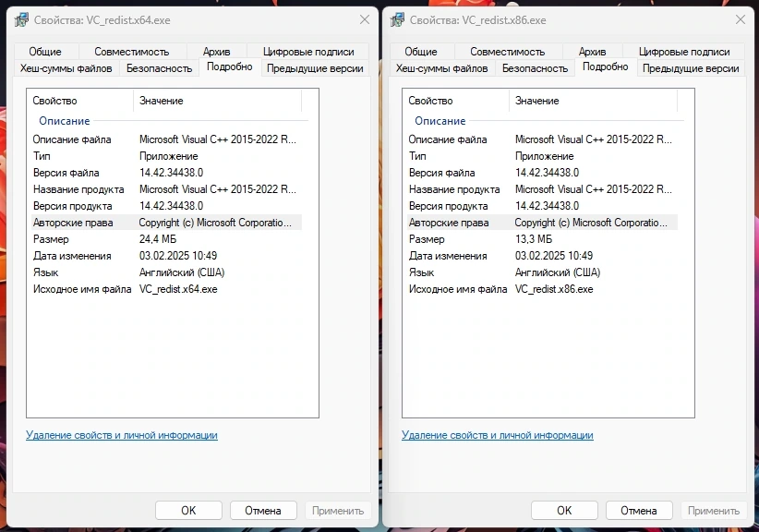Select Название продукта row in x86 window
The image size is (759, 532).
pyautogui.click(x=542, y=189)
